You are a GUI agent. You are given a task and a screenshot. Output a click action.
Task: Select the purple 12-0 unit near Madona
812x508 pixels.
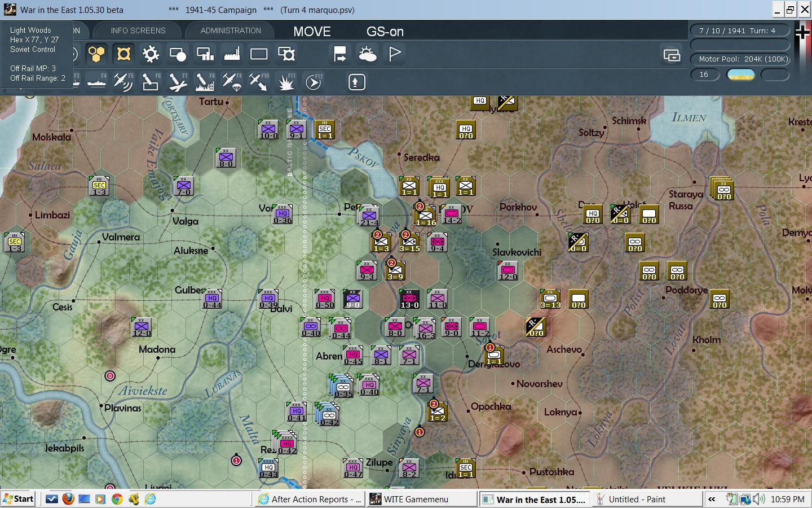142,327
